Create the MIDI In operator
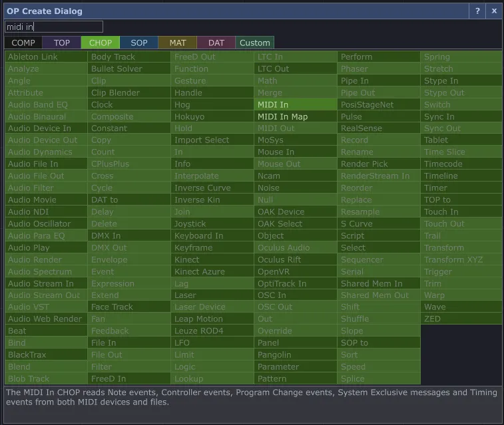Screen dimensions: 504x425 (296, 104)
